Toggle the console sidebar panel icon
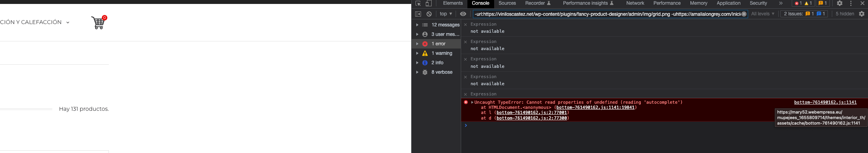The image size is (868, 153). pos(418,14)
